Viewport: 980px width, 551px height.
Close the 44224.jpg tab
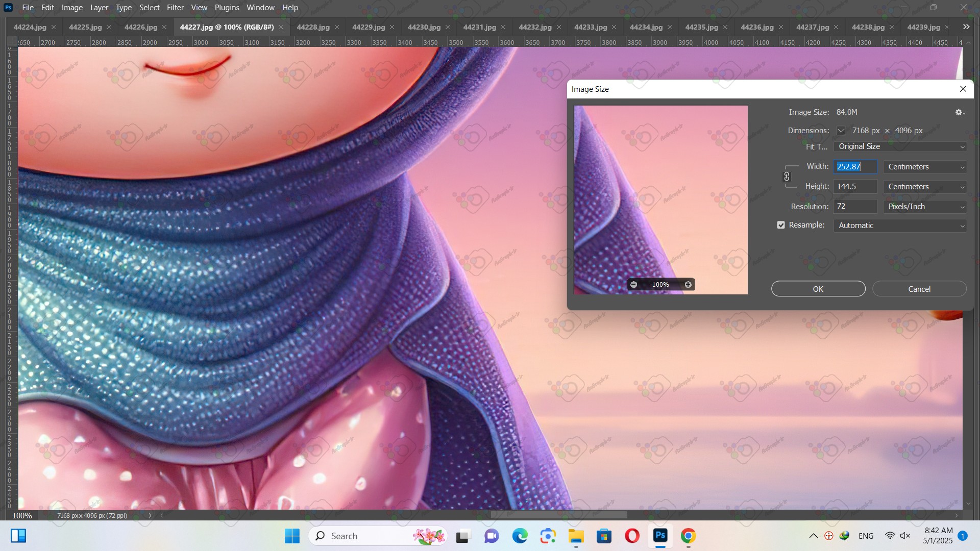54,27
